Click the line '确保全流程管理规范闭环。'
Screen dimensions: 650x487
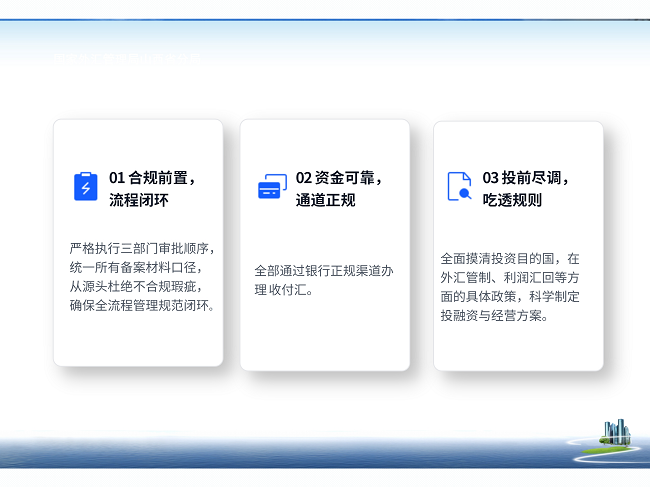pos(142,306)
